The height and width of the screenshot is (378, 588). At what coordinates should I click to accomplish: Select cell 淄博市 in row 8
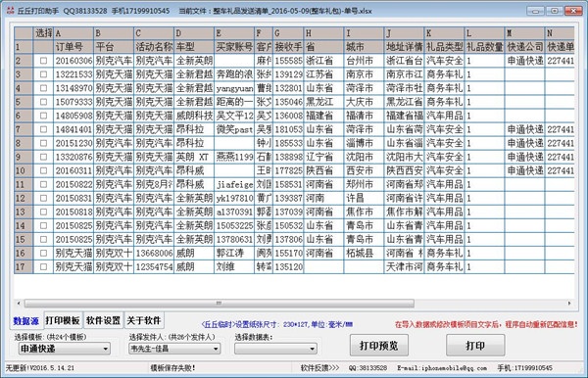(x=364, y=143)
